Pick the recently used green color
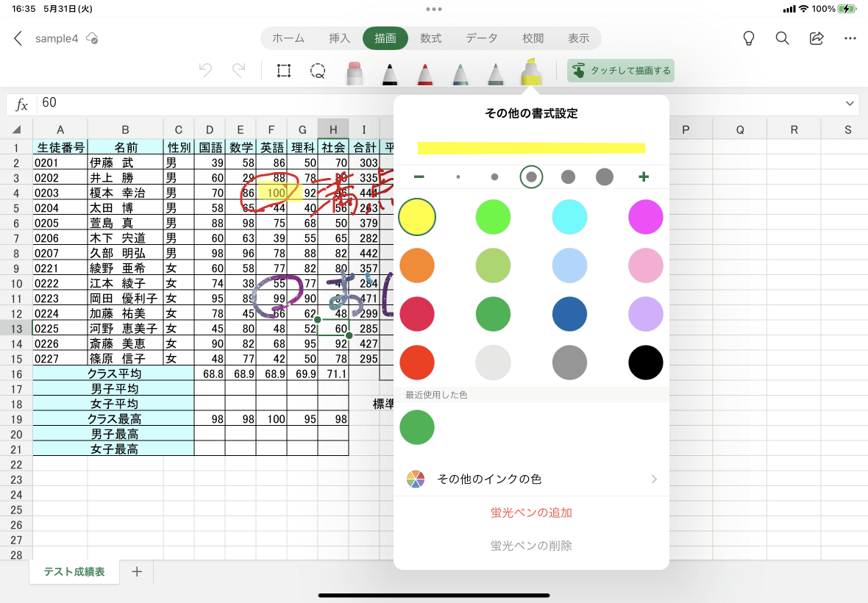The height and width of the screenshot is (603, 868). (x=417, y=427)
